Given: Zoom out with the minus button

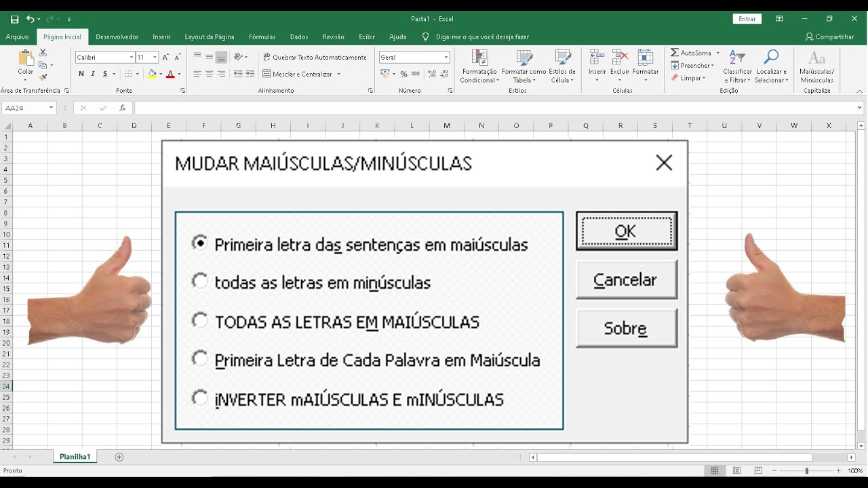Looking at the screenshot, I should [774, 470].
